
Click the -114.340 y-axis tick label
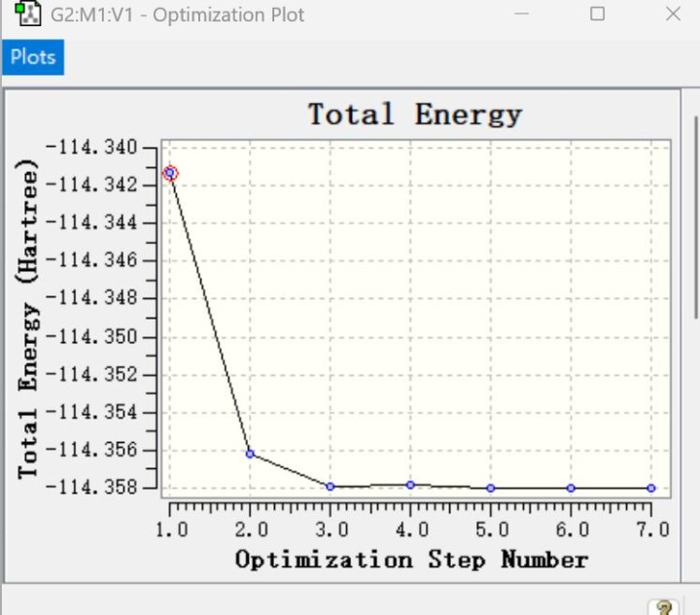coord(92,147)
